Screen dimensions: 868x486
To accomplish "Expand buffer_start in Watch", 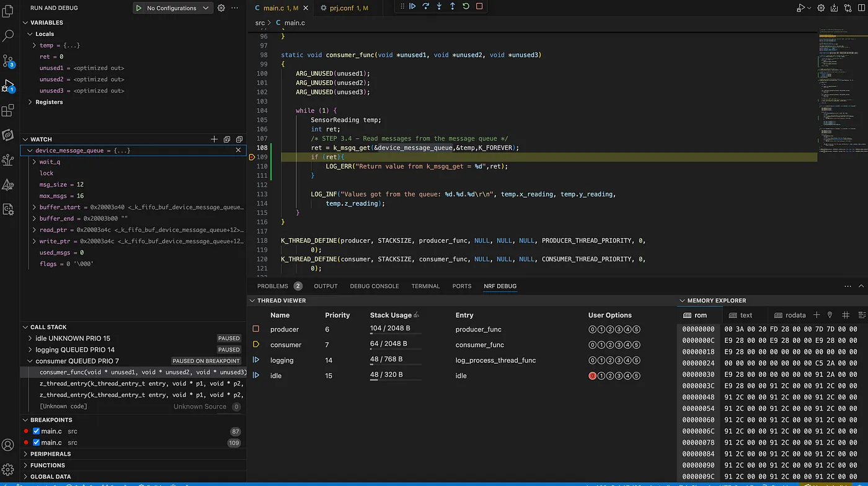I will pos(35,207).
